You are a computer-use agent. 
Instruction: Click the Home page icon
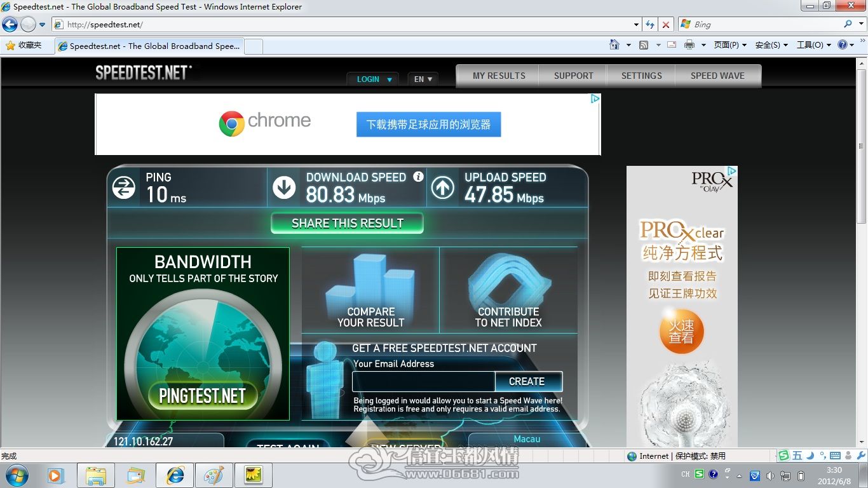(614, 45)
